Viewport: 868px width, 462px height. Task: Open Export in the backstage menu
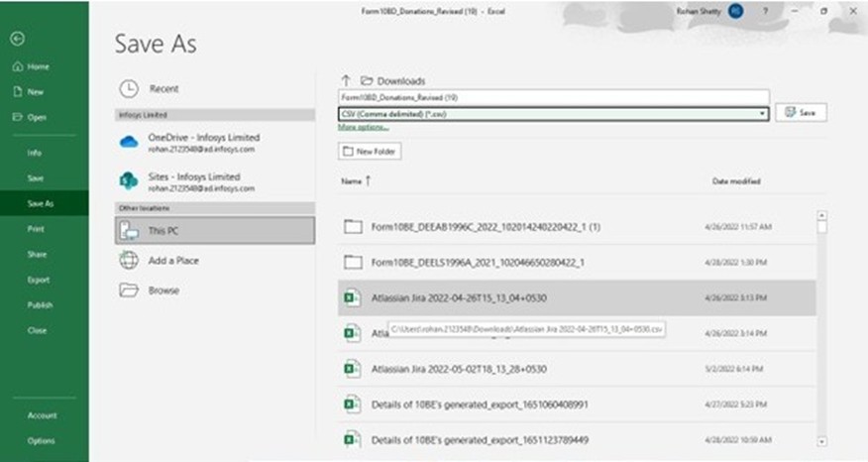click(x=39, y=280)
